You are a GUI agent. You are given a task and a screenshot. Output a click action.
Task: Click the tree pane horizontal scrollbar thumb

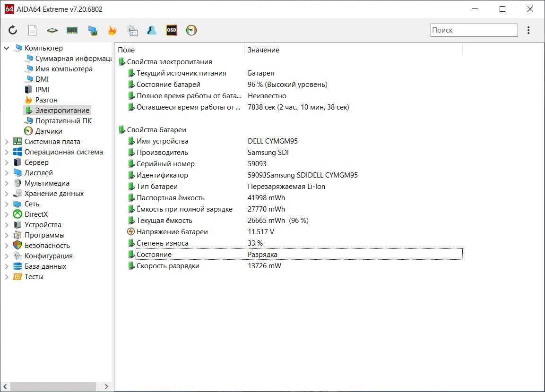pos(53,386)
